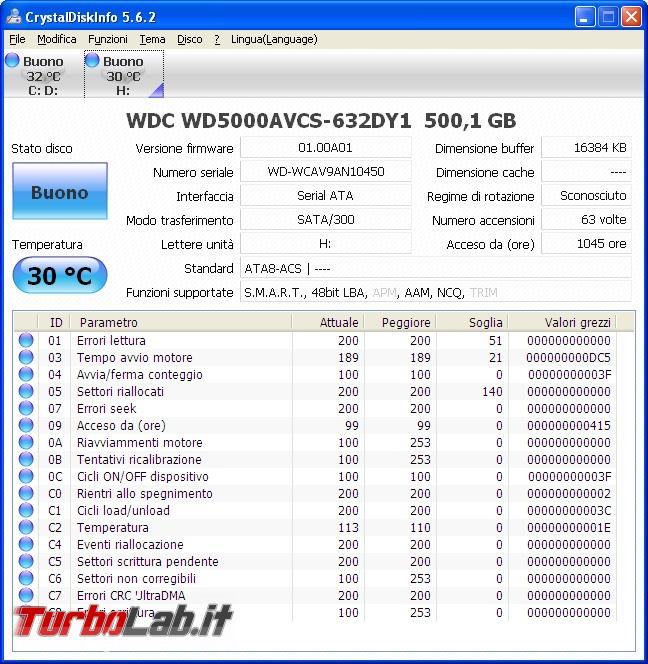Minimize the CrystalDiskInfo window
The image size is (648, 664).
584,17
